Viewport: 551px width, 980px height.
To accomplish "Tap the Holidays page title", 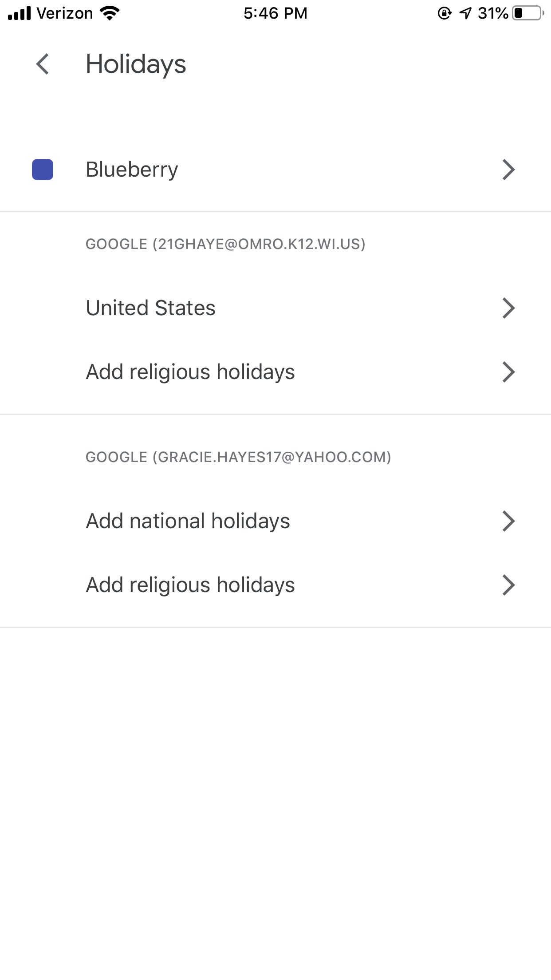I will [136, 64].
